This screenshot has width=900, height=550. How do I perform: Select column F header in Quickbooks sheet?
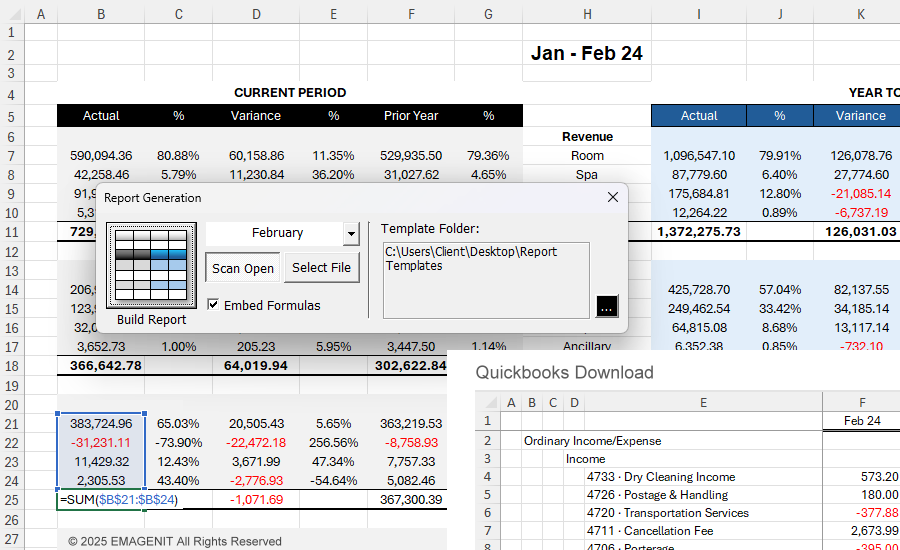(x=862, y=403)
